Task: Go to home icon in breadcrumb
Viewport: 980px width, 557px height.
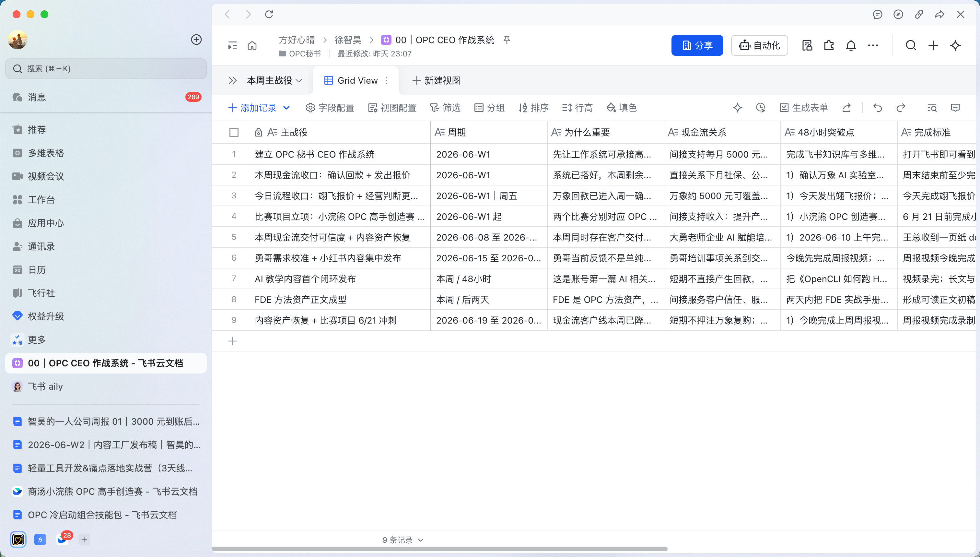Action: click(252, 45)
